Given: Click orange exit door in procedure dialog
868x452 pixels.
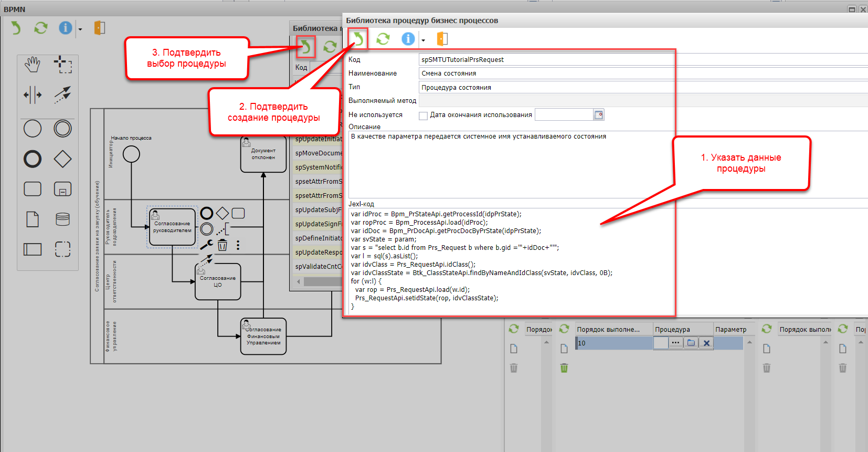Looking at the screenshot, I should click(442, 39).
